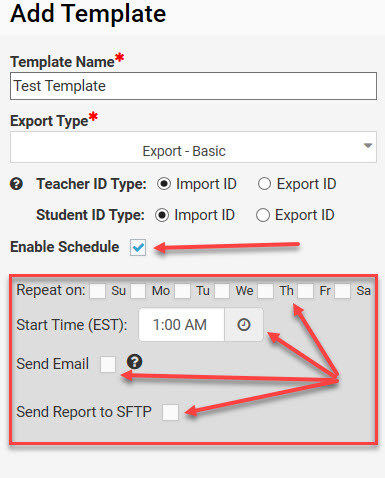Image resolution: width=385 pixels, height=478 pixels.
Task: Tick the We repeat day checkbox
Action: tap(222, 291)
